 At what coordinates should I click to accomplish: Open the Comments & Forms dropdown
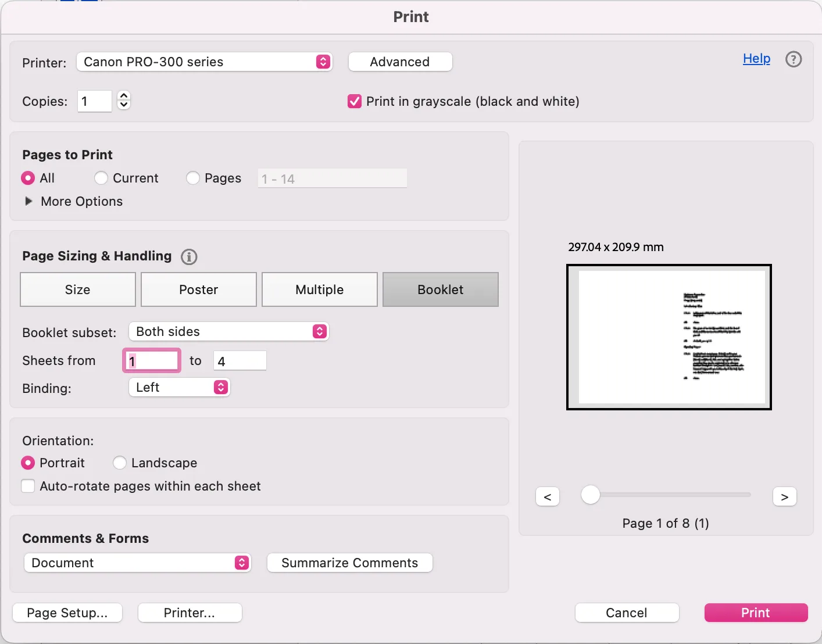pos(137,563)
